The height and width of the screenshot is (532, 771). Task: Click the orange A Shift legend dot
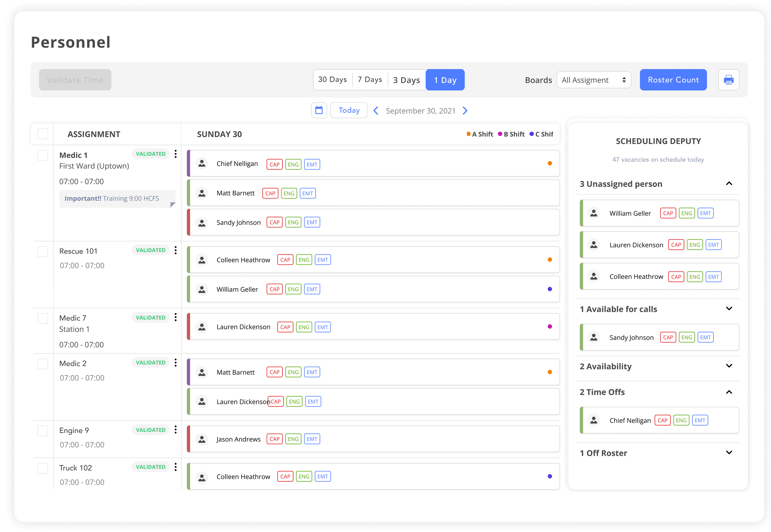(x=468, y=134)
